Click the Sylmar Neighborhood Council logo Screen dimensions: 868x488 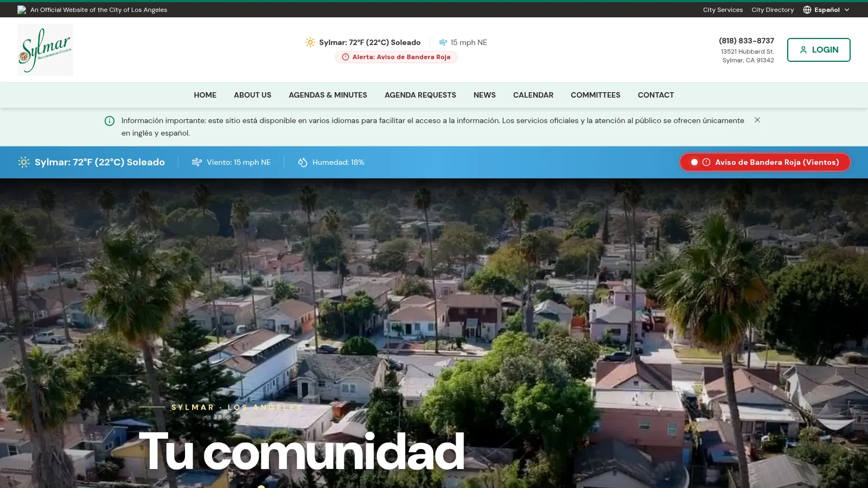click(45, 49)
